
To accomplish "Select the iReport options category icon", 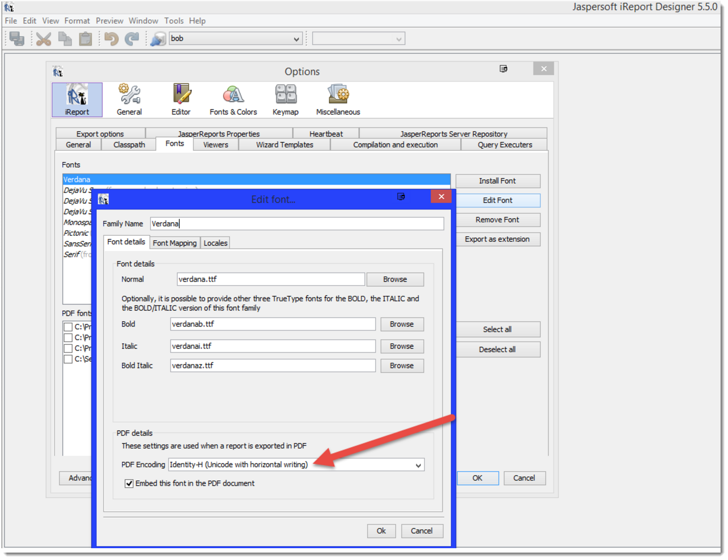I will [77, 99].
